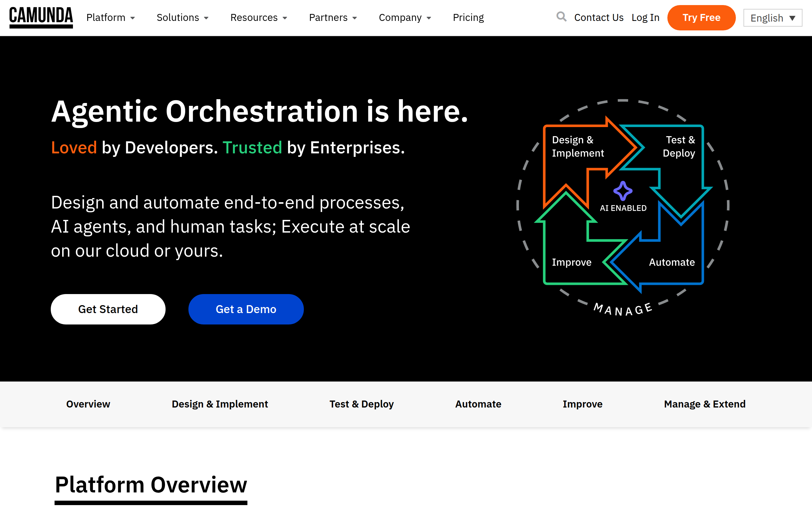Click the Camunda logo
The width and height of the screenshot is (812, 507).
pyautogui.click(x=41, y=17)
